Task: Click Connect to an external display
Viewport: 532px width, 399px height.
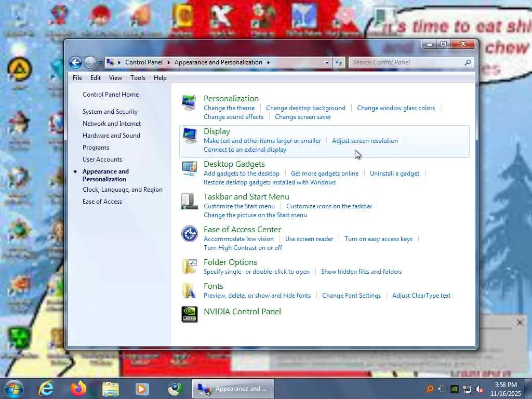Action: 245,150
